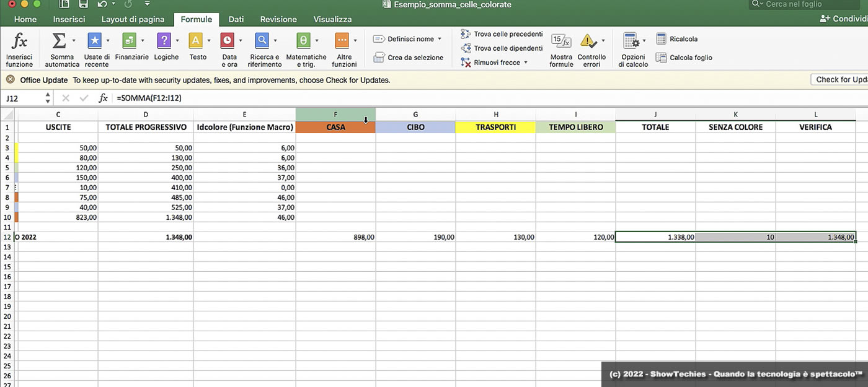
Task: Open the Logiche dropdown arrow
Action: click(x=177, y=41)
